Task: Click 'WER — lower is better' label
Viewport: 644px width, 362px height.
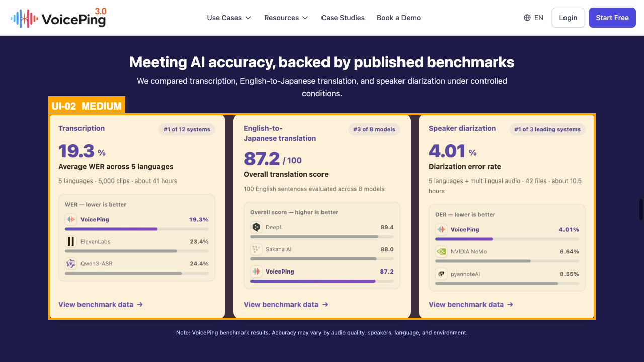Action: pos(96,205)
